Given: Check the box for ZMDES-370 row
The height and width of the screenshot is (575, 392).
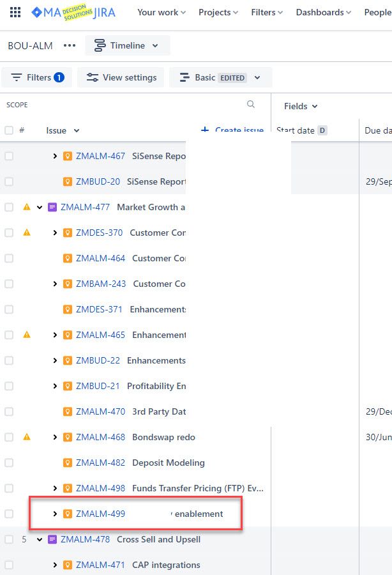Looking at the screenshot, I should 9,233.
